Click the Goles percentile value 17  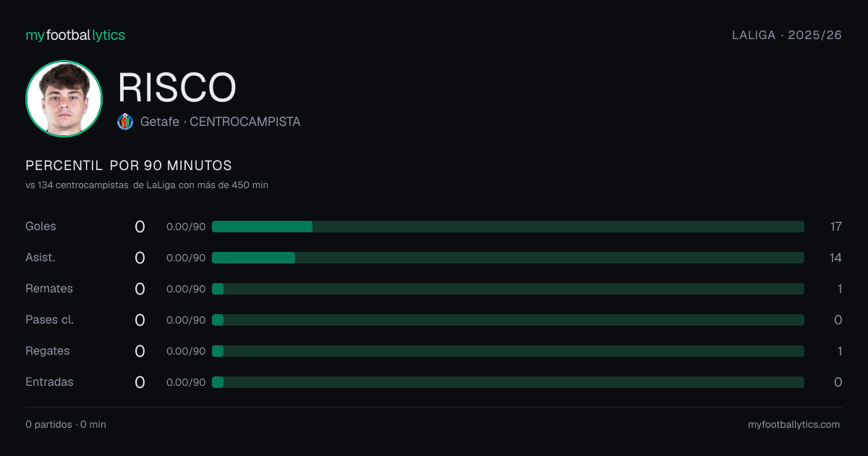point(836,227)
